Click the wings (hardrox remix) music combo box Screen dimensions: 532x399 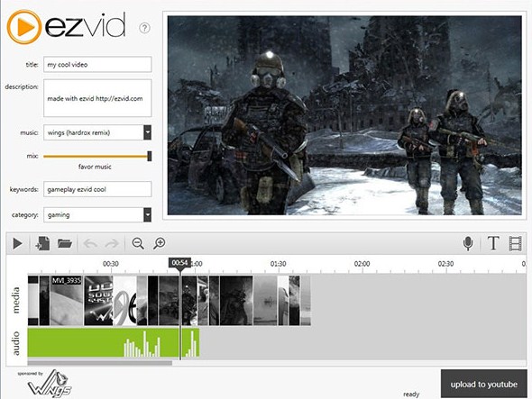97,132
